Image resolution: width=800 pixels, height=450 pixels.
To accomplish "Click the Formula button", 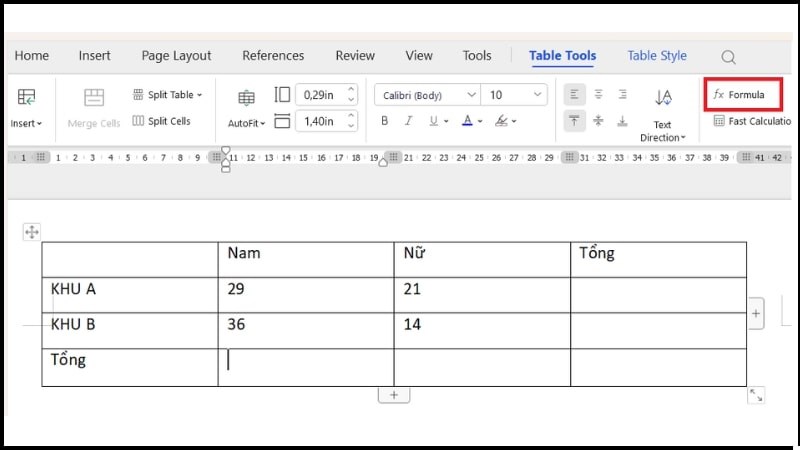I will coord(742,94).
